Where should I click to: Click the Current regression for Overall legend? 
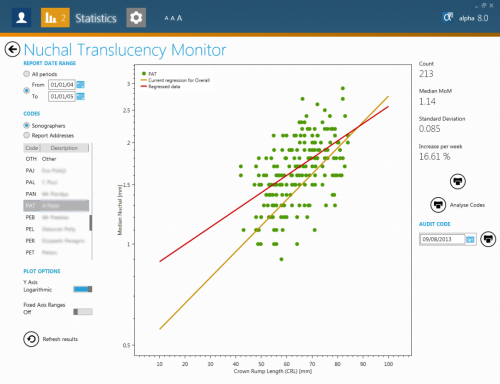click(175, 80)
